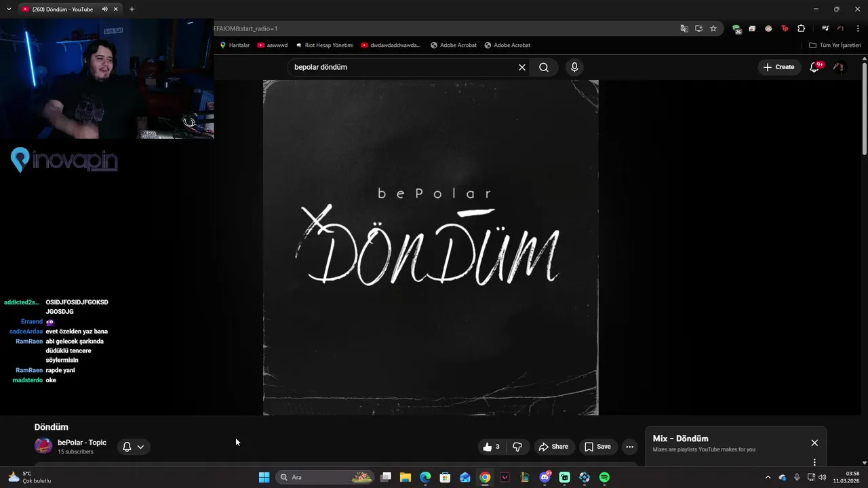This screenshot has width=868, height=488.
Task: Open volume control in system tray
Action: tap(822, 477)
